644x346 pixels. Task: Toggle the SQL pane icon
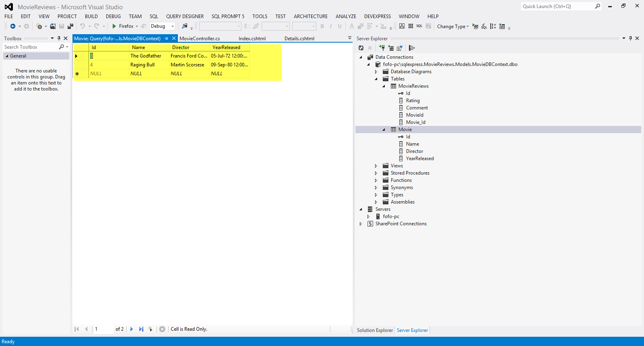tap(419, 26)
